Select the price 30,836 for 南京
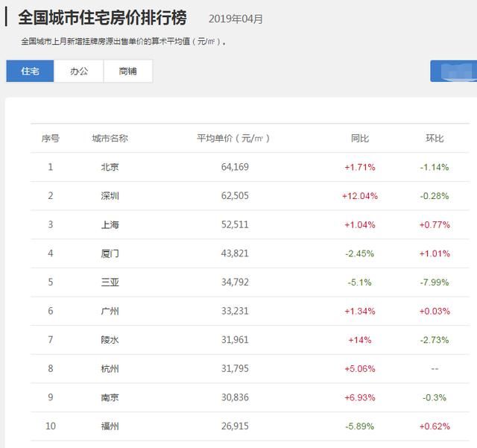The width and height of the screenshot is (477, 448). pos(235,397)
